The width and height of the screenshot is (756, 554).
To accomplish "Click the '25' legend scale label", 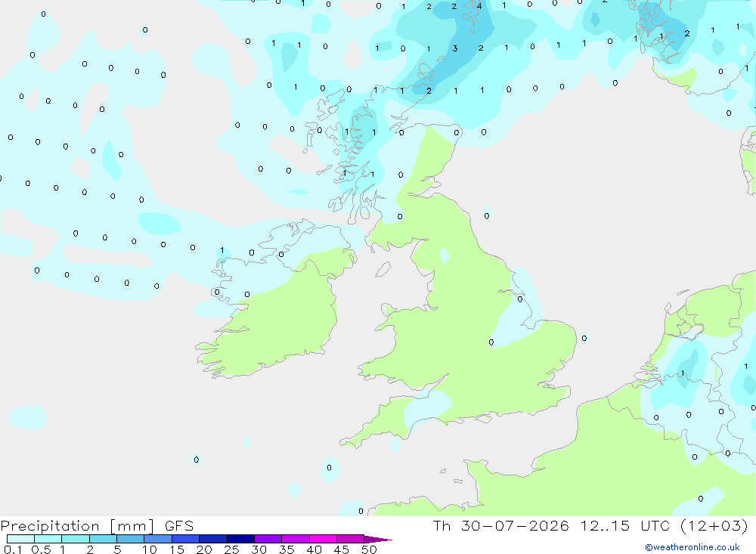I will pos(231,549).
